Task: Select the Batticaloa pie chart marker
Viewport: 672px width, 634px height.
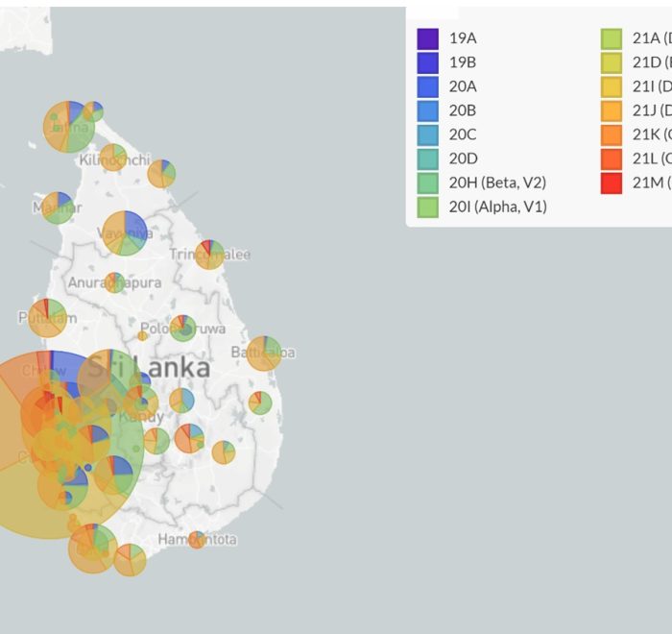Action: (264, 354)
